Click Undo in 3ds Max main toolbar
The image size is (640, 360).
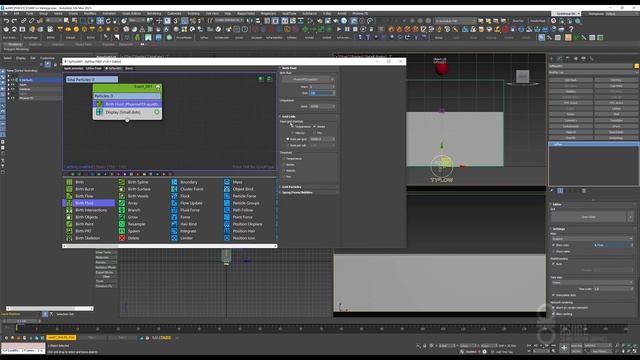click(6, 20)
